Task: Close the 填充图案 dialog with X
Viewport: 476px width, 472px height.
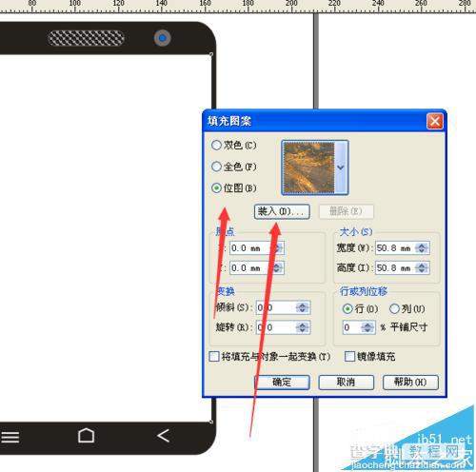Action: pyautogui.click(x=435, y=121)
